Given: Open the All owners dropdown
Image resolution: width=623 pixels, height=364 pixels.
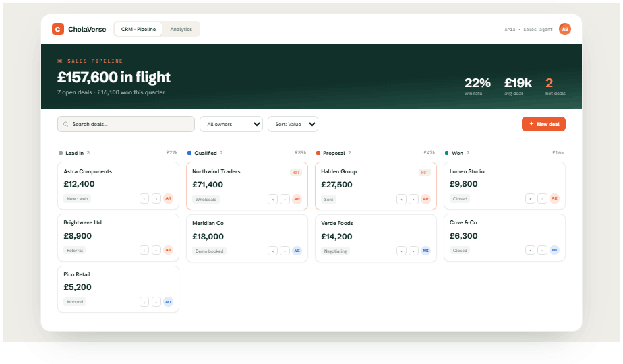Looking at the screenshot, I should point(231,124).
